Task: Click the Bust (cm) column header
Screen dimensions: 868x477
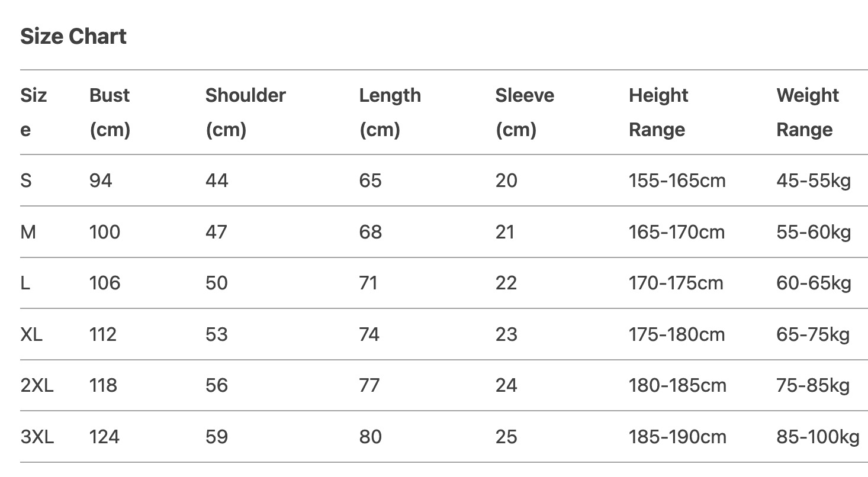Action: (110, 112)
